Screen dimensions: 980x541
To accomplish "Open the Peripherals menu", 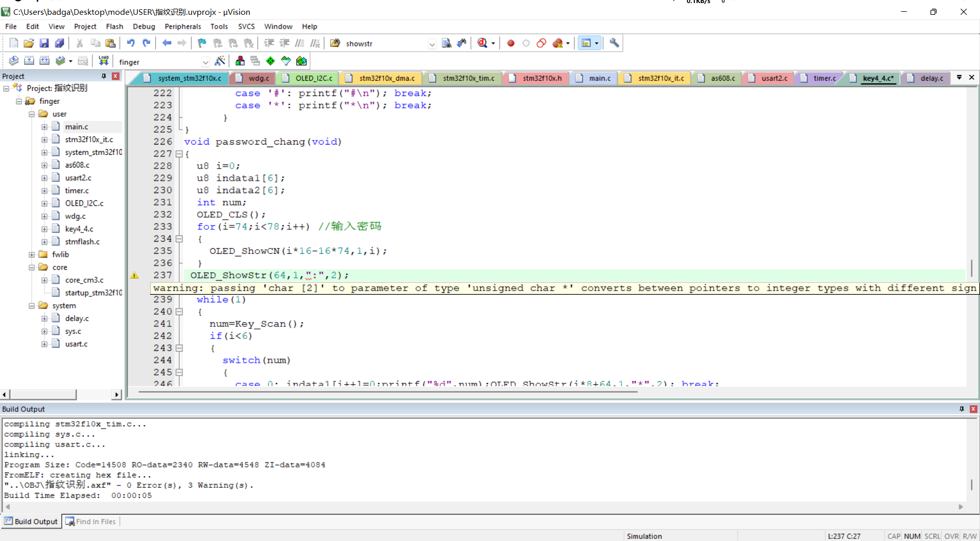I will click(183, 27).
